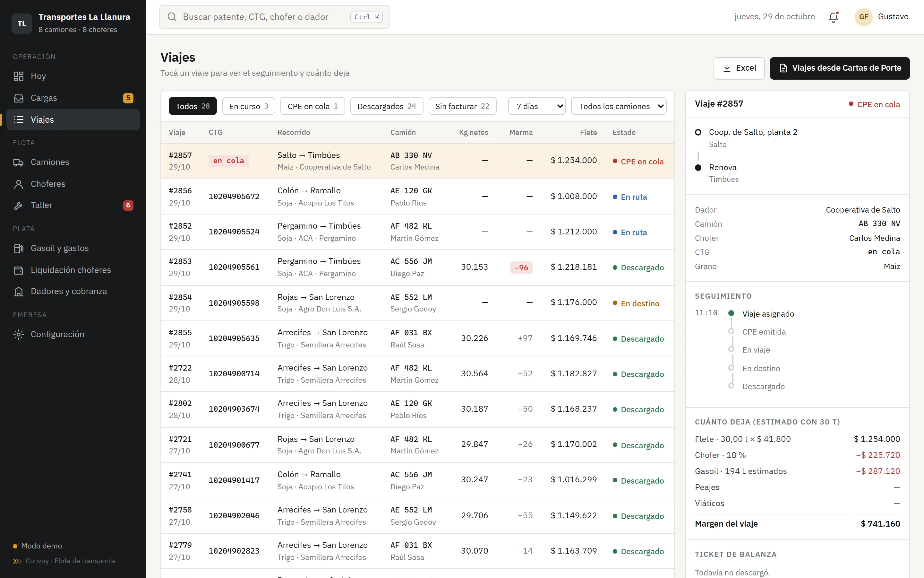Screen dimensions: 924x578
Task: Open Liquidación choferes card icon
Action: click(x=18, y=270)
